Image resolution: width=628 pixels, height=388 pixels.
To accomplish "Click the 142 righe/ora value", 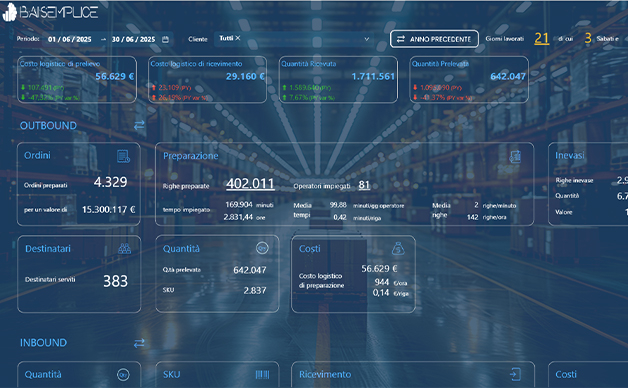I will [x=487, y=217].
